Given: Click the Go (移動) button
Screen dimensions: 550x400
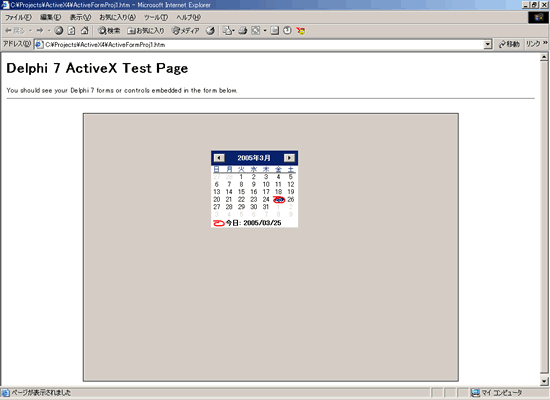Looking at the screenshot, I should click(509, 44).
